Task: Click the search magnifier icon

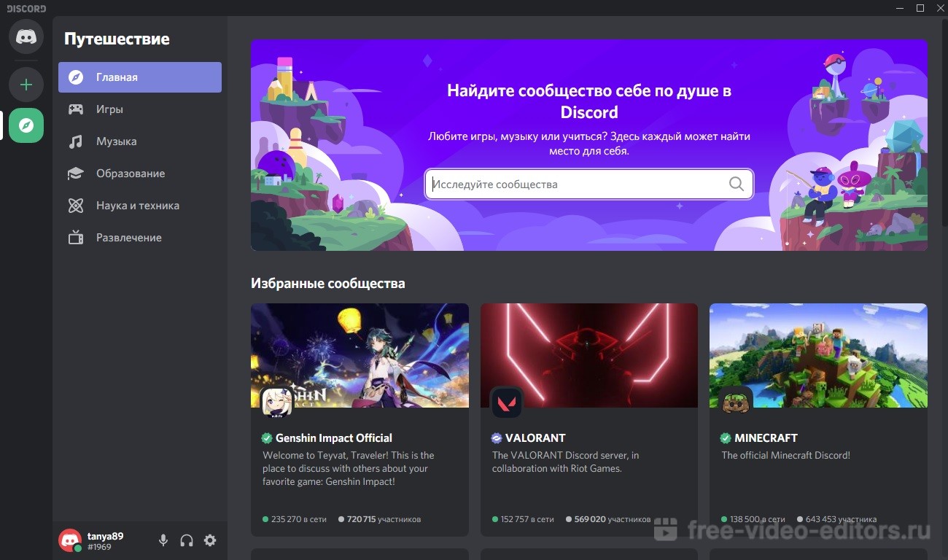Action: click(x=737, y=184)
